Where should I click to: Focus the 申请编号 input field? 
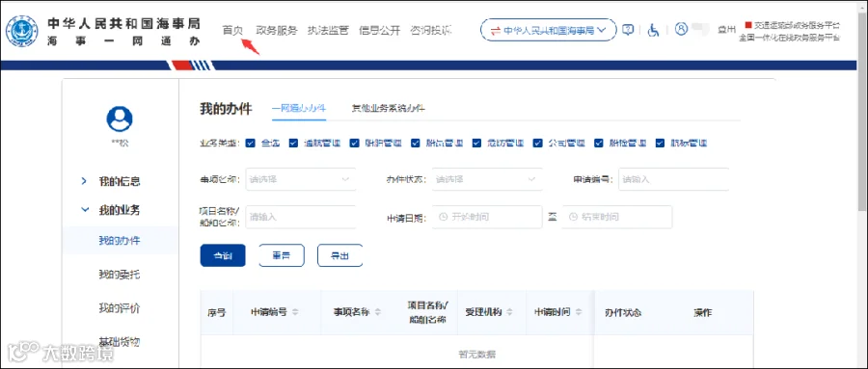tap(674, 179)
